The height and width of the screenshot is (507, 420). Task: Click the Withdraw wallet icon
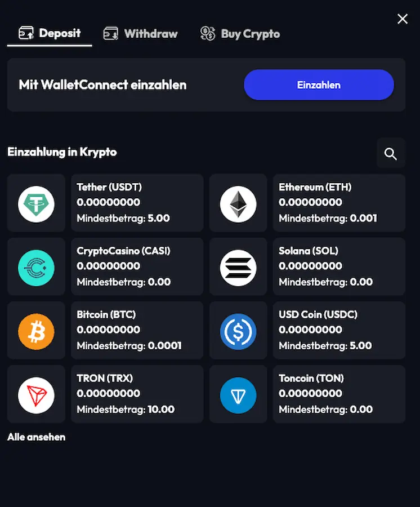coord(111,33)
